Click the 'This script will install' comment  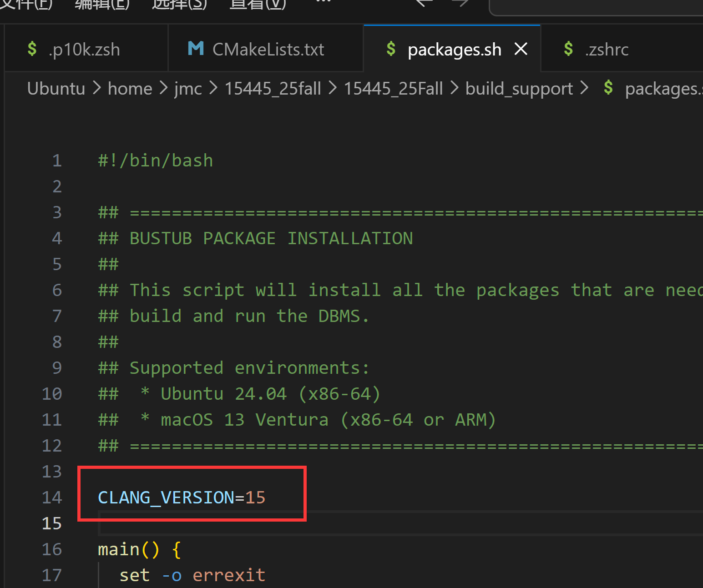400,290
